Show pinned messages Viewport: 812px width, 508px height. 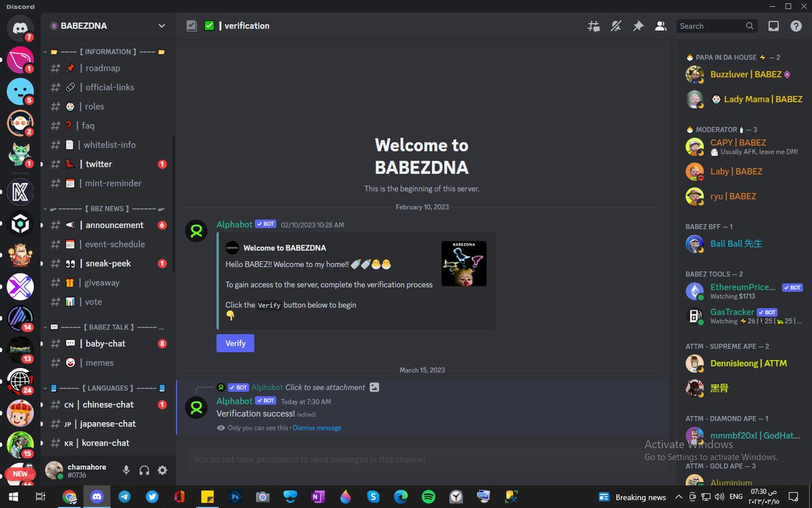(638, 26)
